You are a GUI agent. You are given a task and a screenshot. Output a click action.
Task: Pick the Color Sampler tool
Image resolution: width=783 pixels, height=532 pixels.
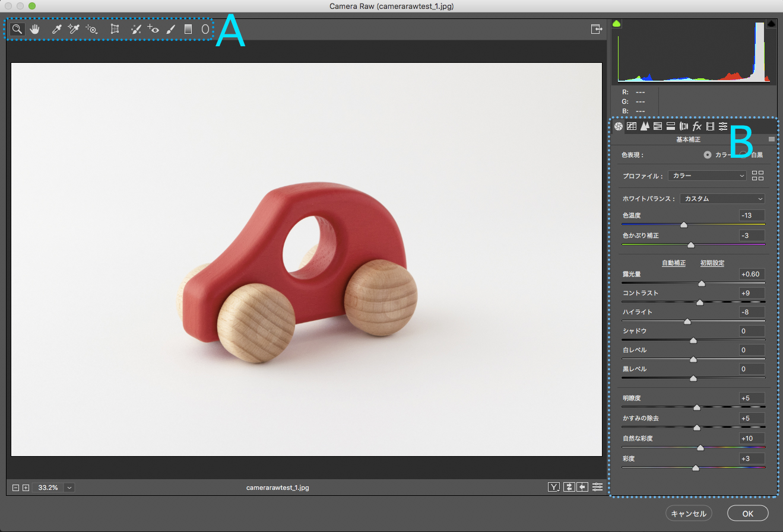point(74,29)
